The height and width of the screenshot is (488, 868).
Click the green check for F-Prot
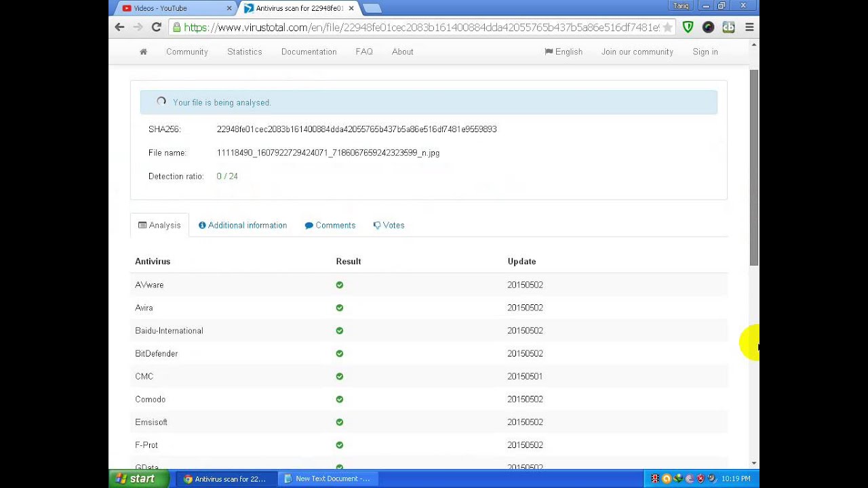(340, 445)
